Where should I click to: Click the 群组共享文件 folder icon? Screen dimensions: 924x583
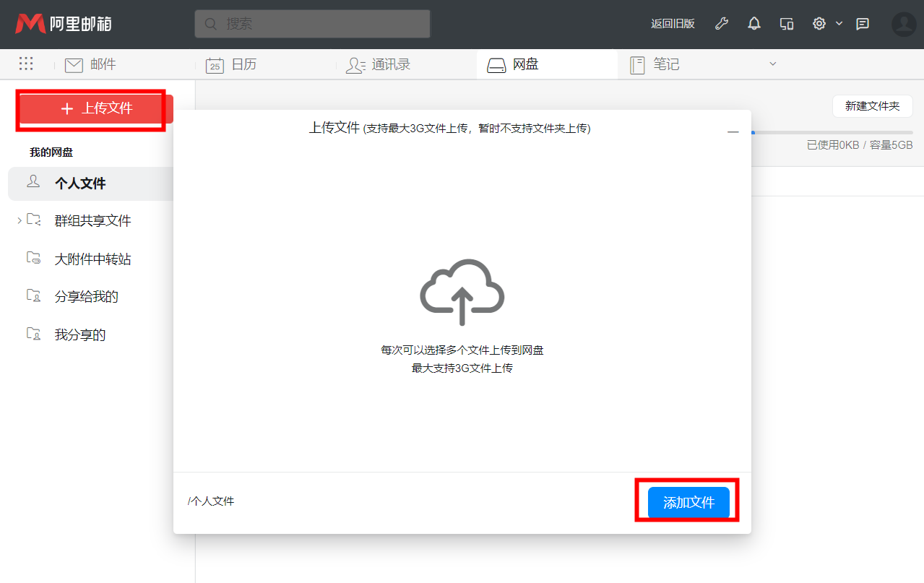[x=33, y=219]
